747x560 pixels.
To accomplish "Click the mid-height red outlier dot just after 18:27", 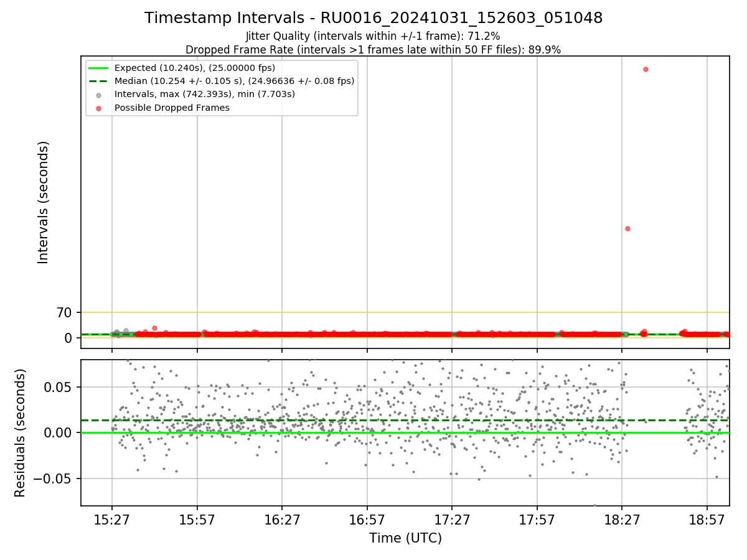I will click(627, 228).
